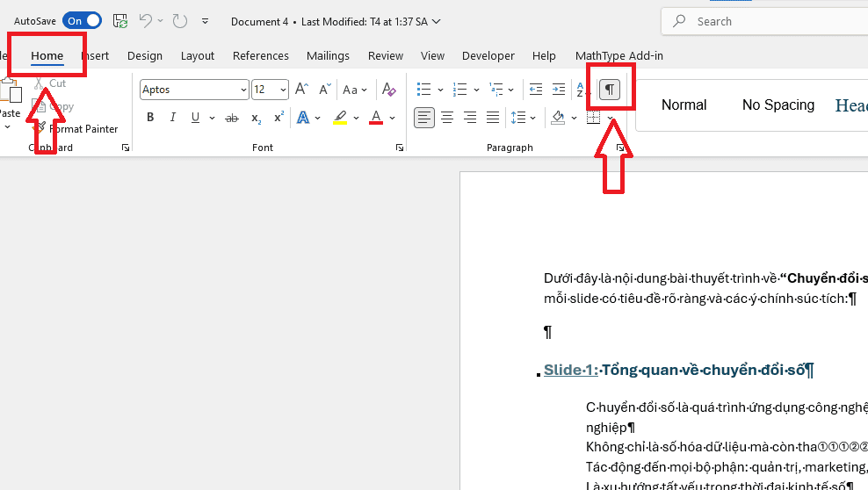
Task: Undo the last action
Action: tap(146, 21)
